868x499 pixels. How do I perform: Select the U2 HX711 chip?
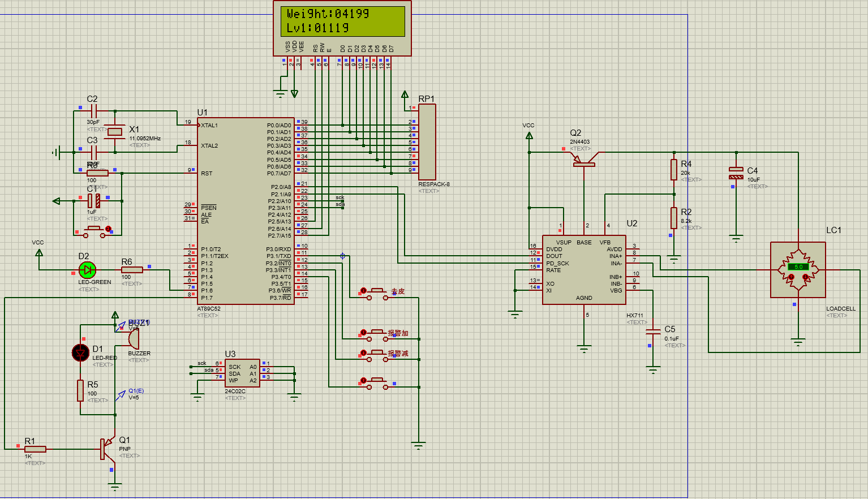pyautogui.click(x=584, y=270)
